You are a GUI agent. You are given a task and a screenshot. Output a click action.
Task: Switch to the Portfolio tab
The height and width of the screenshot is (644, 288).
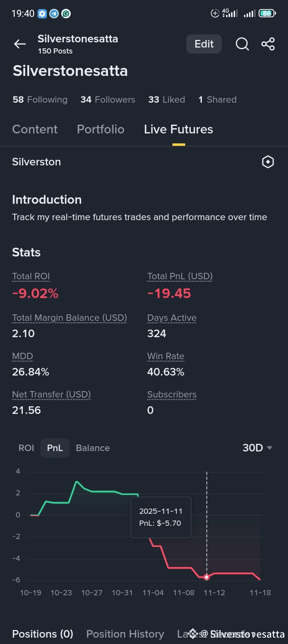[x=100, y=129]
